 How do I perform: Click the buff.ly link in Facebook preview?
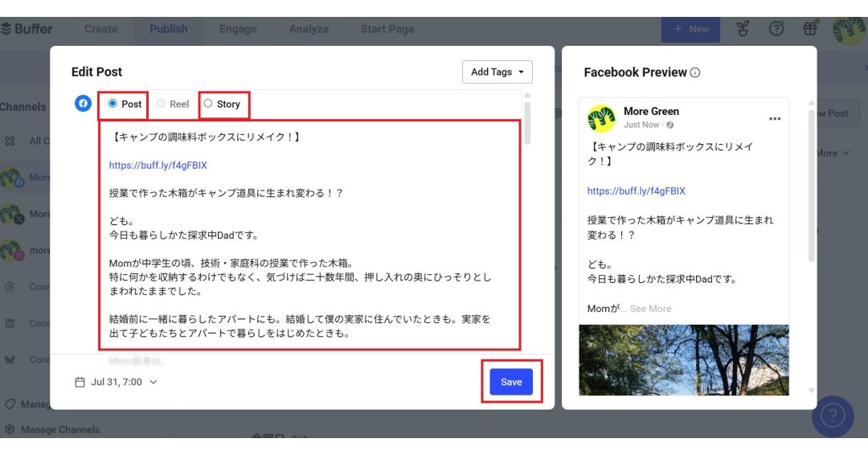[636, 191]
